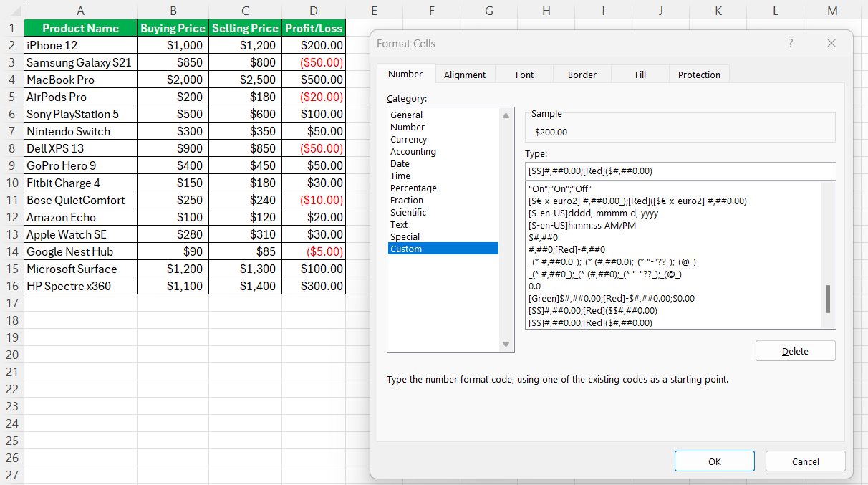This screenshot has width=868, height=485.
Task: Click into the Type format code field
Action: pos(680,171)
